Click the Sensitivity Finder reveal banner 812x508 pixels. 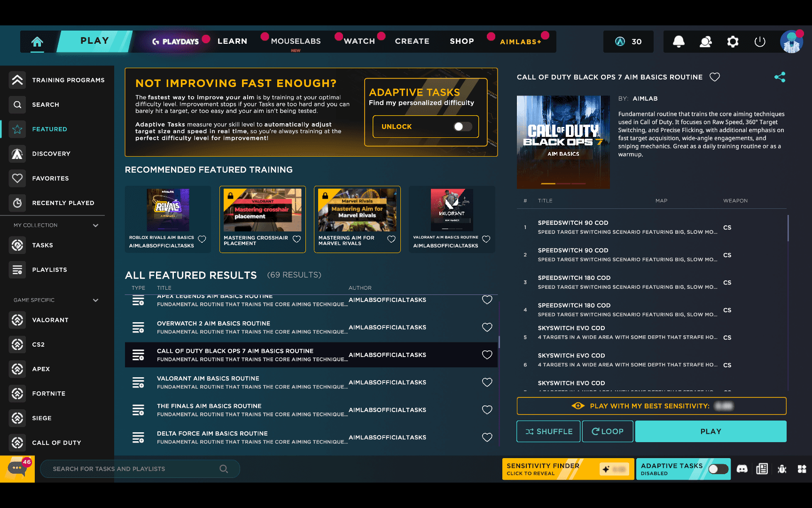click(x=568, y=469)
